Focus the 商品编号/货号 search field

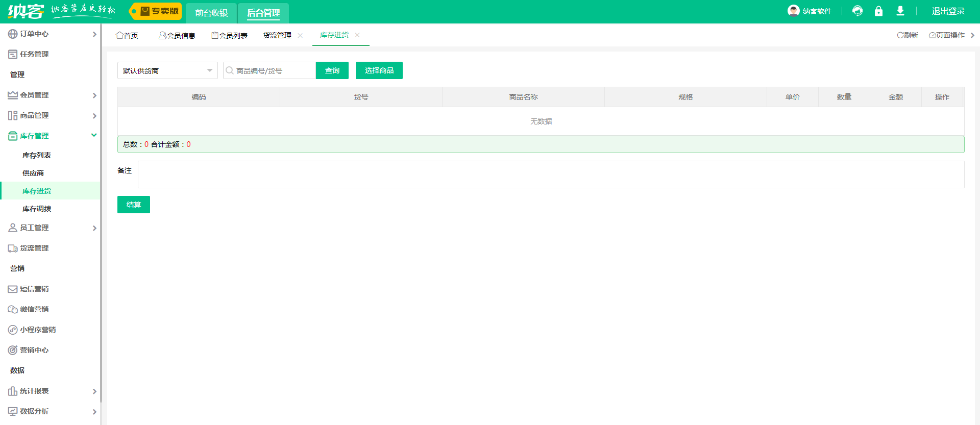pyautogui.click(x=273, y=70)
